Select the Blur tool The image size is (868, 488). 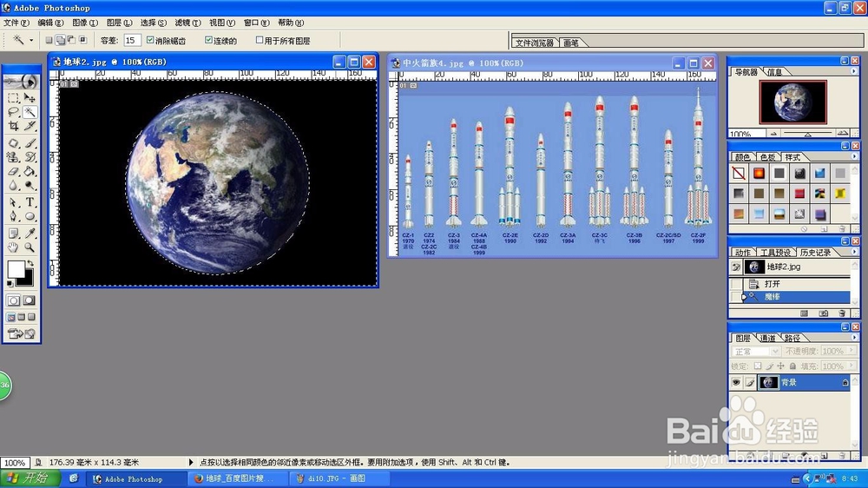13,186
